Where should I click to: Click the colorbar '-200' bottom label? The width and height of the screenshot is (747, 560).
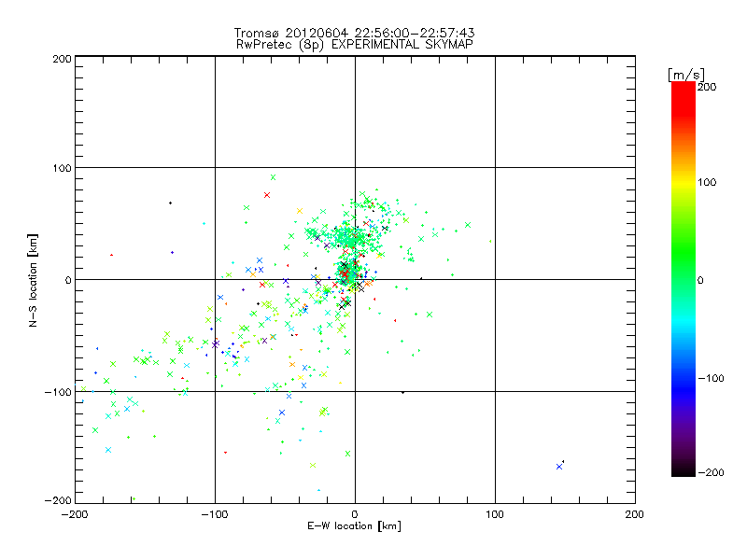point(711,472)
